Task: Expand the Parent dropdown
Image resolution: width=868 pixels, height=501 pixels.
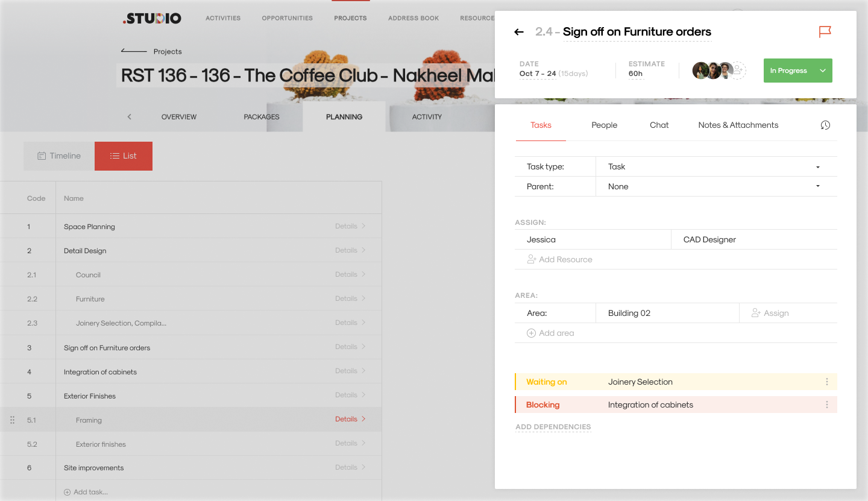Action: pos(817,186)
